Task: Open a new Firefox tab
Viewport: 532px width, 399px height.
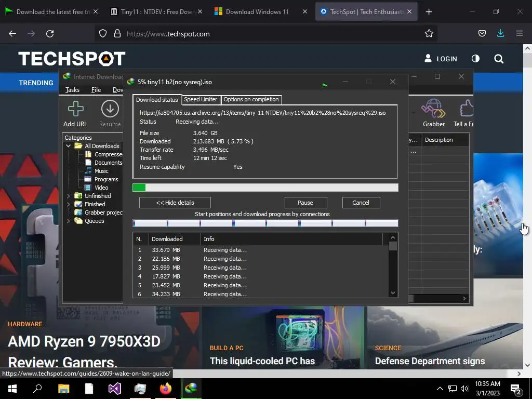Action: click(429, 12)
